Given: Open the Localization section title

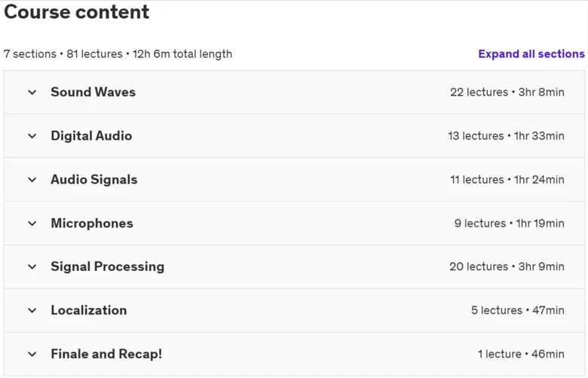Looking at the screenshot, I should click(89, 310).
